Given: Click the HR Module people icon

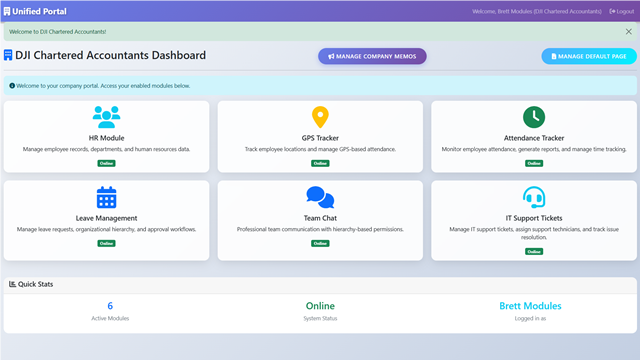Looking at the screenshot, I should coord(107,118).
